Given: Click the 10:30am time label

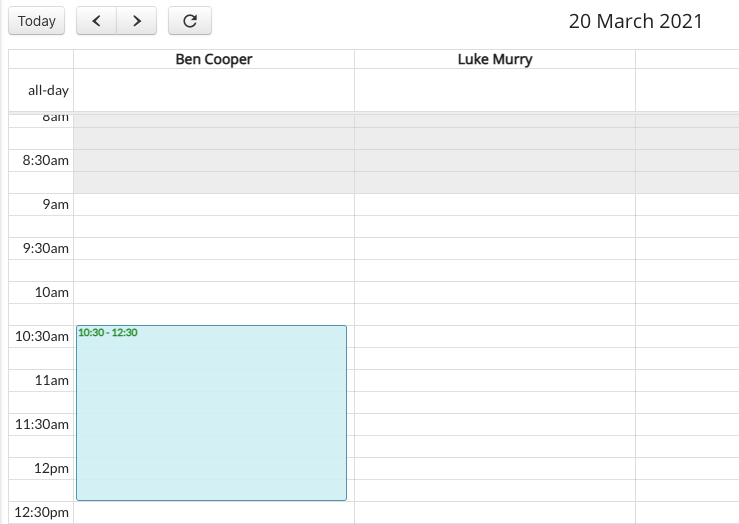Looking at the screenshot, I should (x=41, y=336).
